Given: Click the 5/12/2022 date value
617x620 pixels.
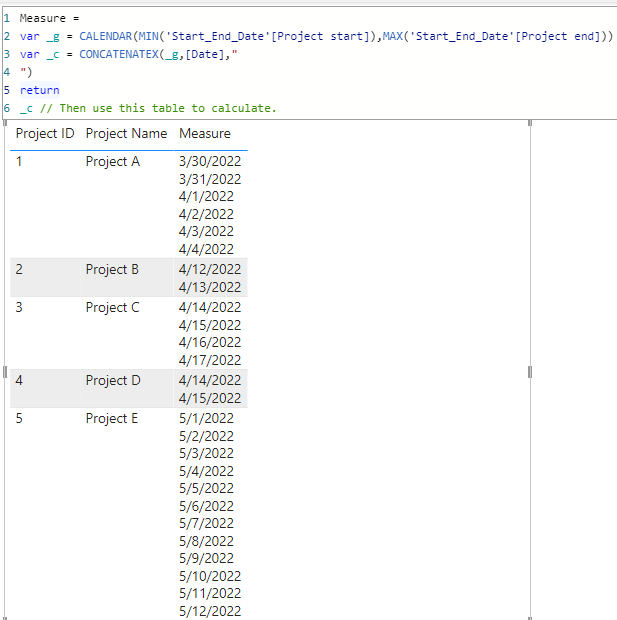Looking at the screenshot, I should click(210, 611).
